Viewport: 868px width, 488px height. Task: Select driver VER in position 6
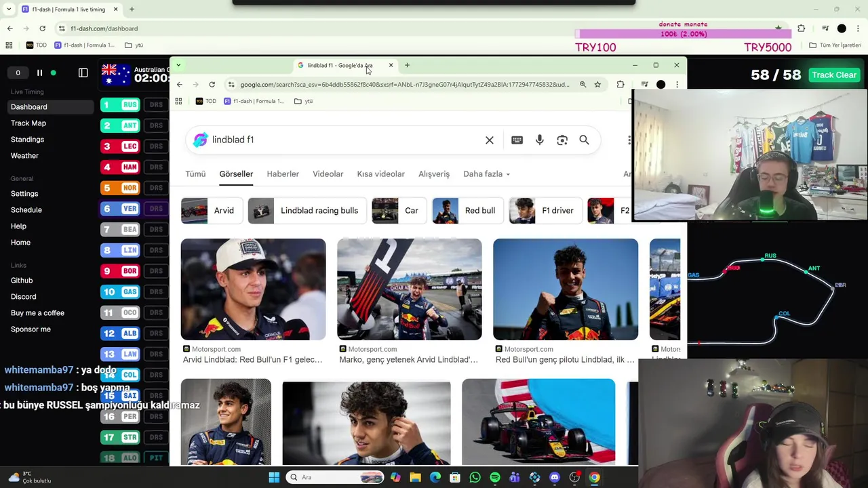120,208
